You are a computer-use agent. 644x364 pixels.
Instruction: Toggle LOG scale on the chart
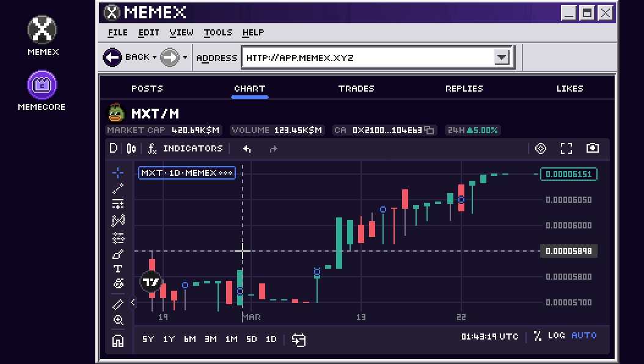pyautogui.click(x=556, y=336)
